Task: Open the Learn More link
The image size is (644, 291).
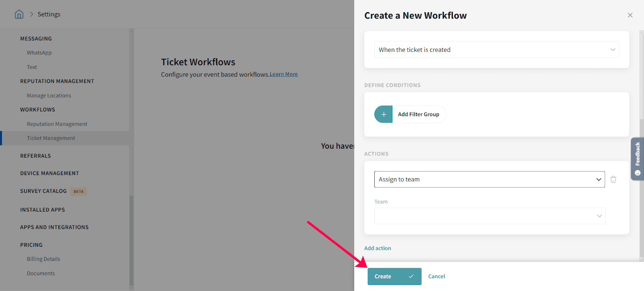Action: point(284,74)
